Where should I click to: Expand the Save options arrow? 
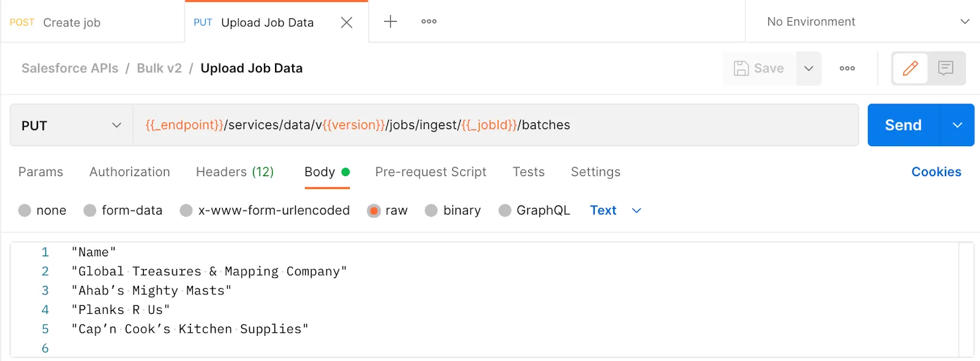point(809,69)
